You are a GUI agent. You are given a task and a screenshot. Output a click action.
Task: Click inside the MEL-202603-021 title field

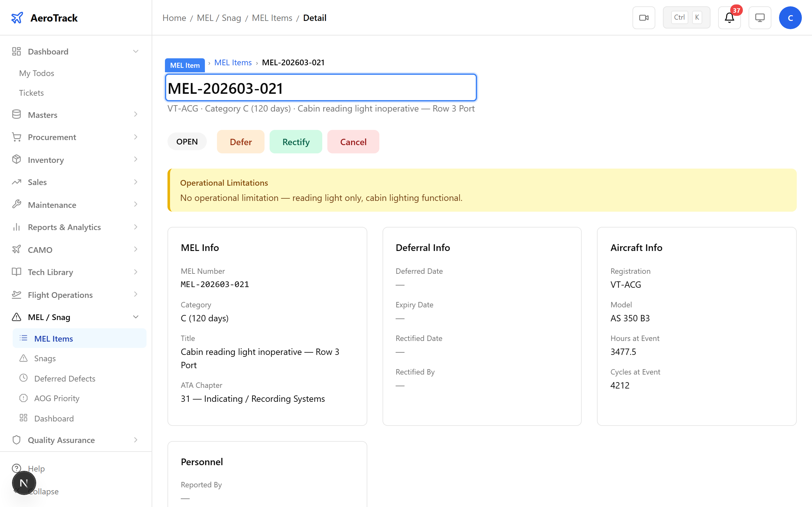tap(320, 87)
